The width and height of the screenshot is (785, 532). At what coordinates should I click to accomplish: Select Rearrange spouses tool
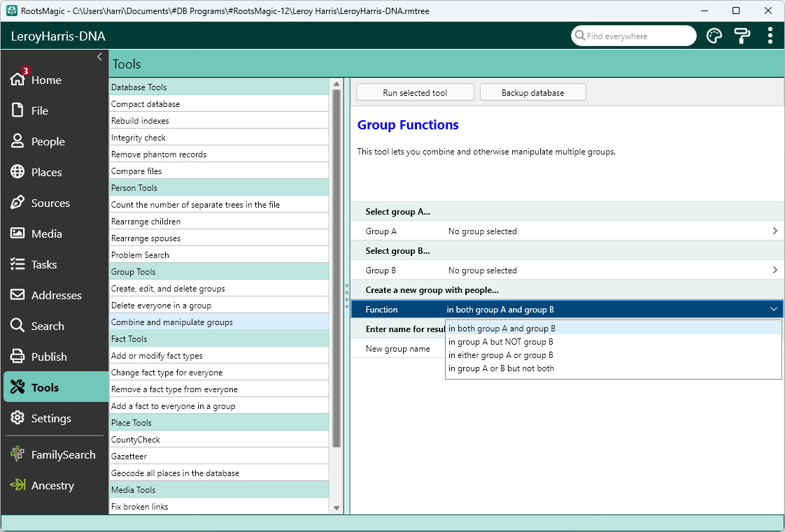tap(219, 238)
